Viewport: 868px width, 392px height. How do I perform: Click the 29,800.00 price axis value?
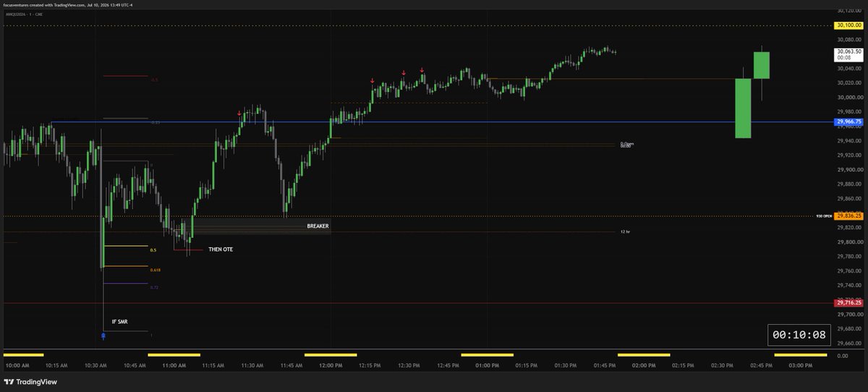(x=849, y=242)
